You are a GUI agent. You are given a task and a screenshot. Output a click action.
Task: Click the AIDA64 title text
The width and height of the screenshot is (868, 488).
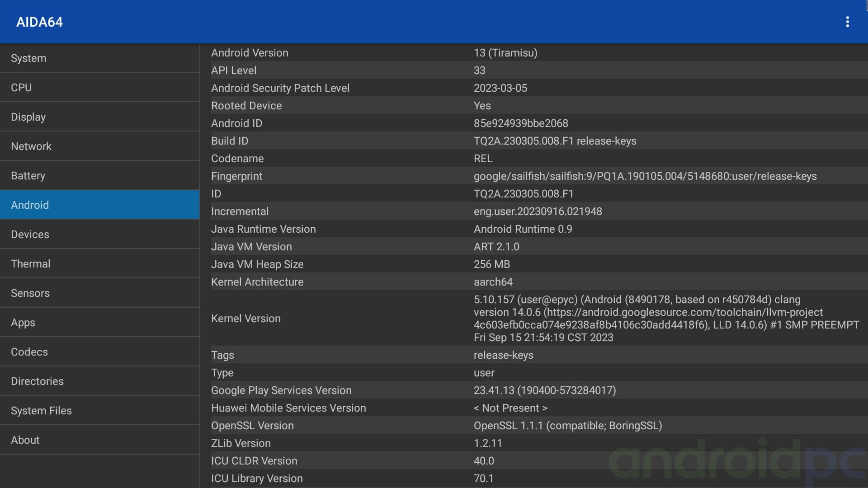click(39, 22)
